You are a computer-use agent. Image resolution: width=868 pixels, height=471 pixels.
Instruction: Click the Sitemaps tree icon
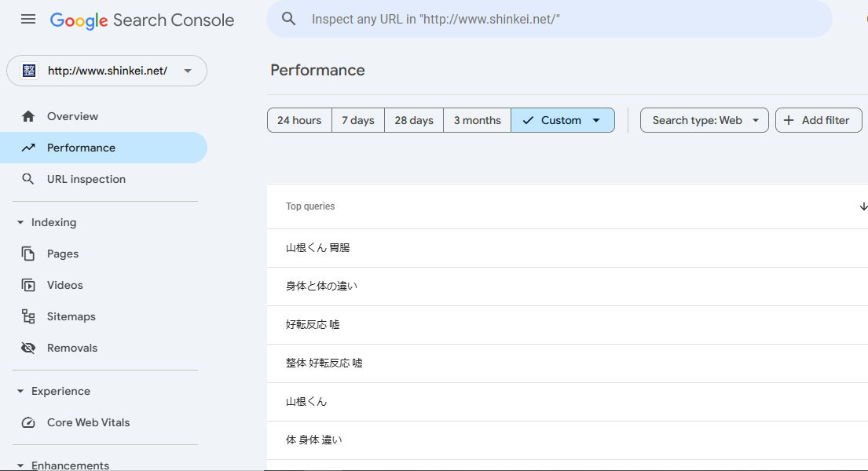tap(28, 316)
